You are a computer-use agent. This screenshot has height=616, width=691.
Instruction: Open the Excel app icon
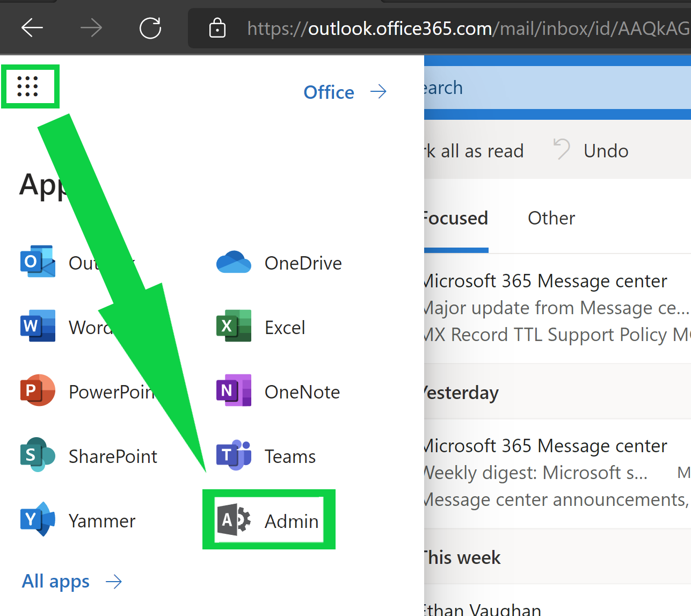coord(234,327)
